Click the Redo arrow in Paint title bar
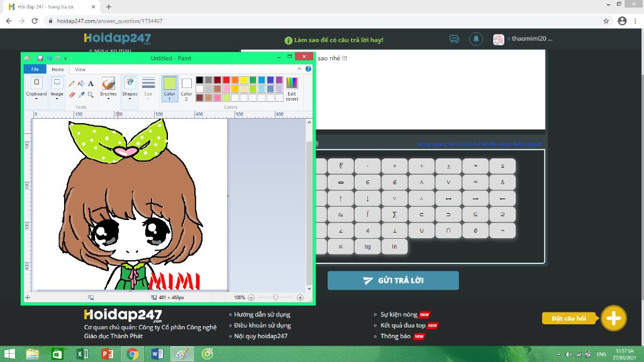 57,58
